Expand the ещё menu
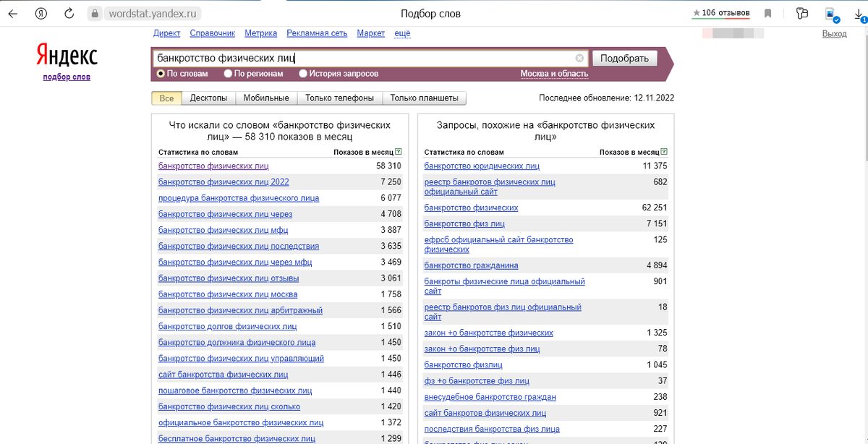Image resolution: width=868 pixels, height=444 pixels. tap(402, 33)
